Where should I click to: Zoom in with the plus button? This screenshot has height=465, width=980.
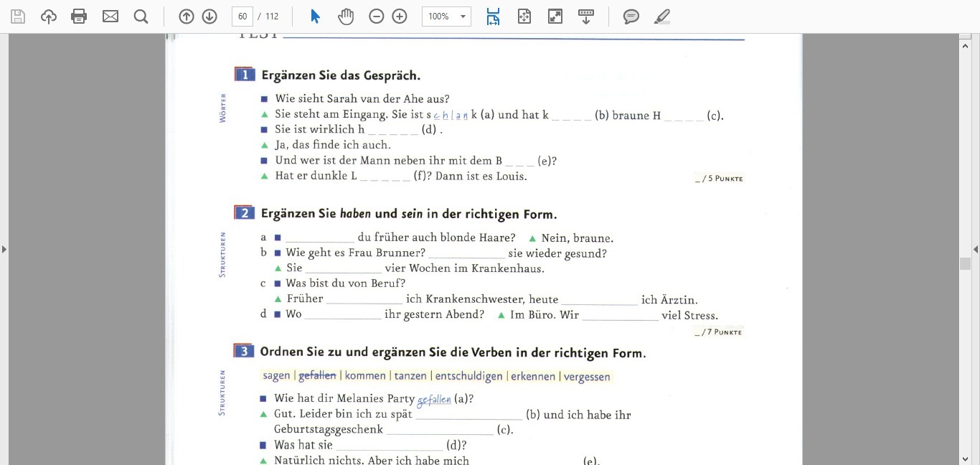pos(400,17)
